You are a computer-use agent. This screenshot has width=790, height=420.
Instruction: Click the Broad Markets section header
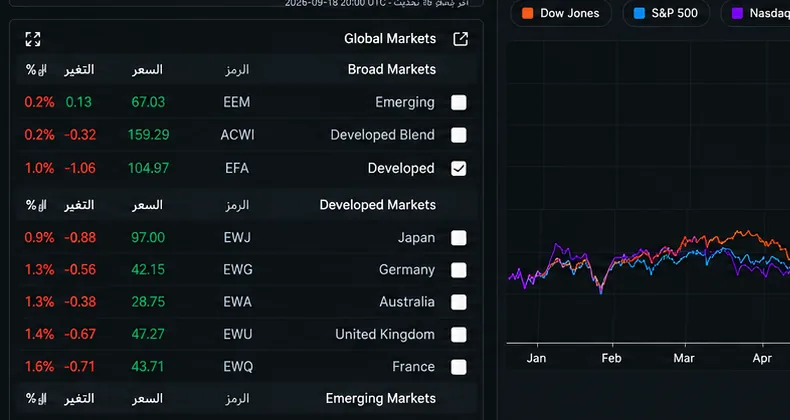pyautogui.click(x=391, y=69)
